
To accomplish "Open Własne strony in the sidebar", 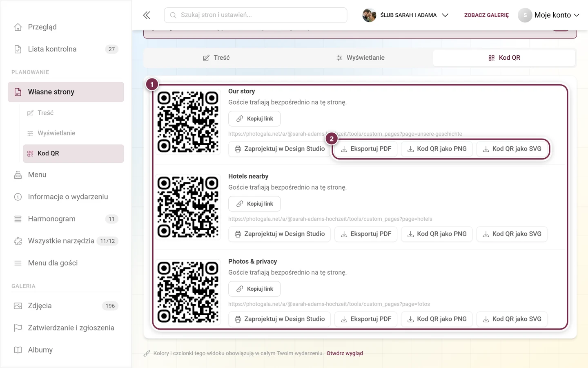I will click(x=66, y=92).
